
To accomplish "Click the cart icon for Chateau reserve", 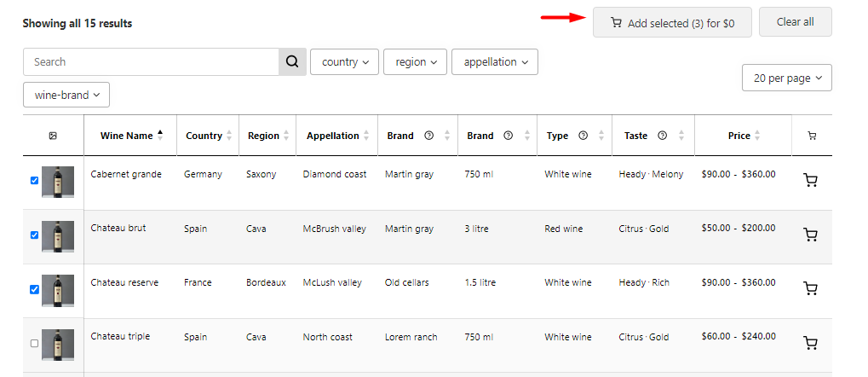I will tap(810, 288).
